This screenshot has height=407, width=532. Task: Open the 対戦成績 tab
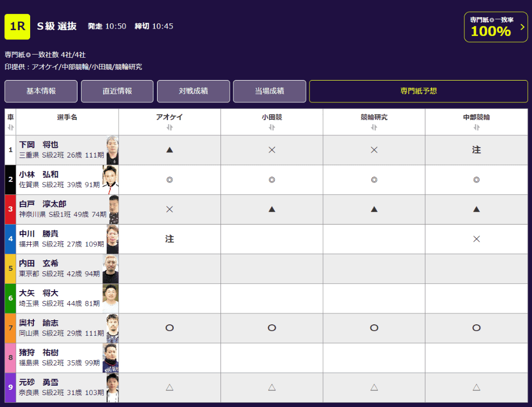[193, 91]
